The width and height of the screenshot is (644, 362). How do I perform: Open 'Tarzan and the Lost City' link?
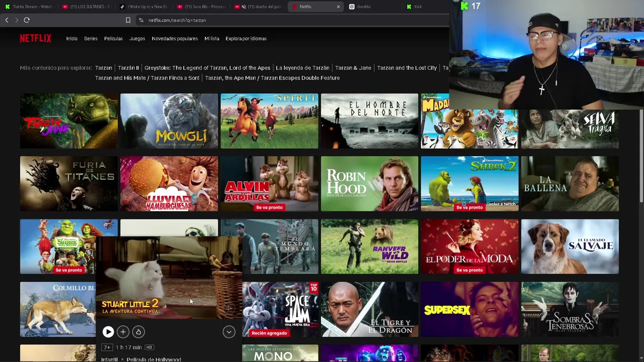tap(407, 68)
